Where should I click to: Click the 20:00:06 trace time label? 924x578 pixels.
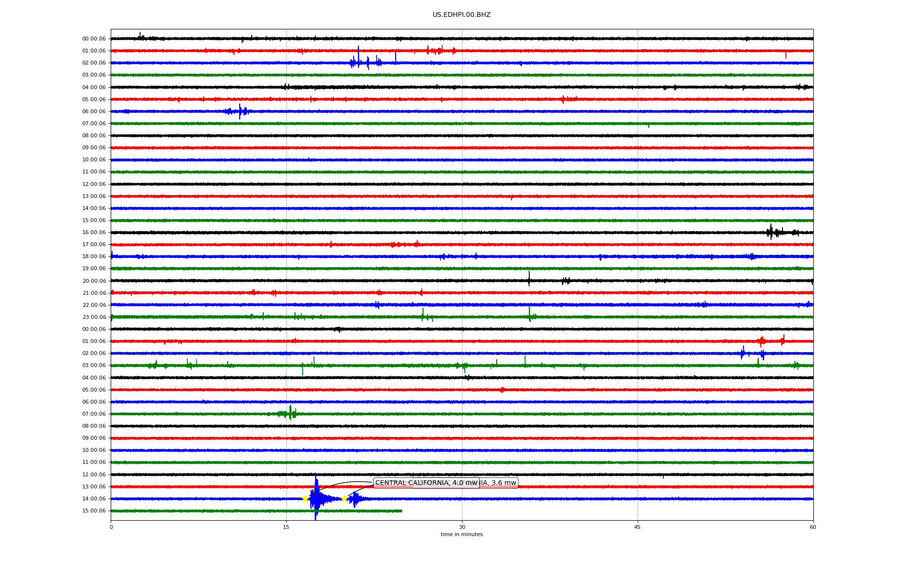(x=94, y=281)
